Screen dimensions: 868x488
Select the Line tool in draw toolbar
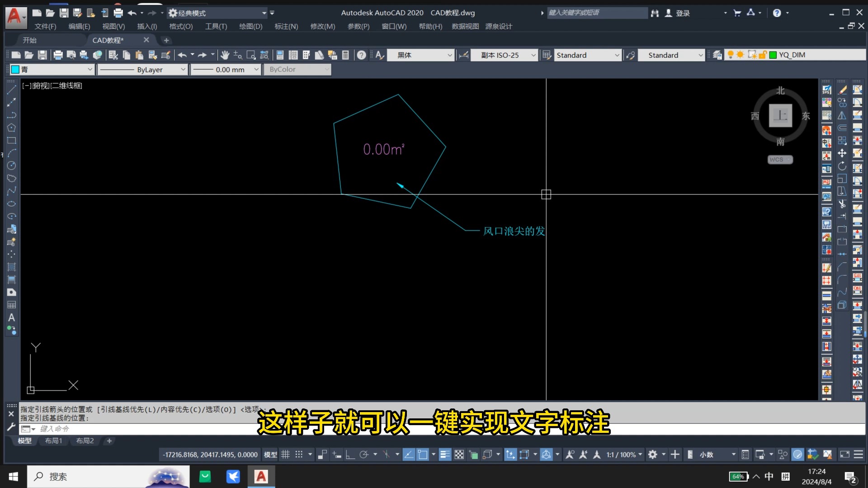[11, 90]
